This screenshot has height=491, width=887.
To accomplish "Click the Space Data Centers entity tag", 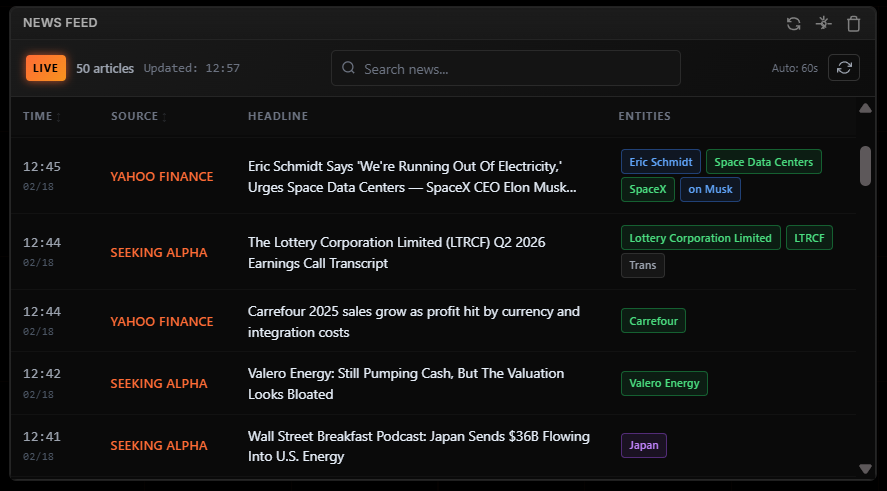I will (764, 162).
